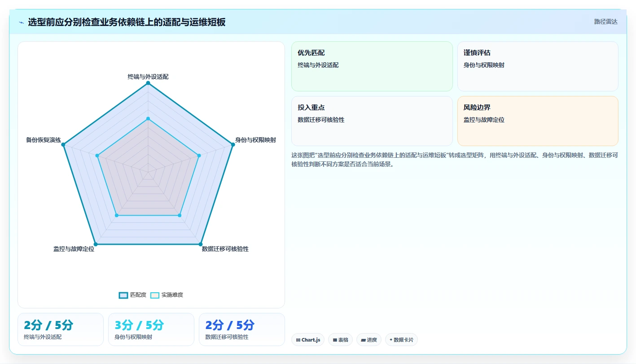
Task: Open the 优先匹配 quadrant card
Action: point(372,66)
